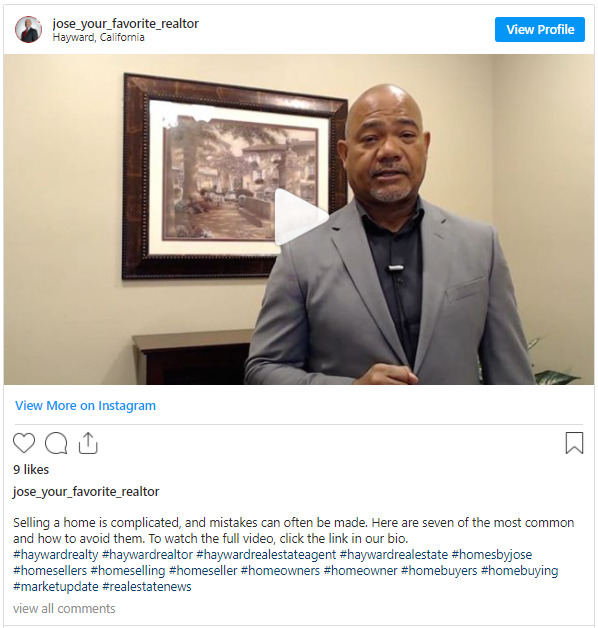Open the #haywardrealty hashtag
The width and height of the screenshot is (598, 628).
(56, 555)
